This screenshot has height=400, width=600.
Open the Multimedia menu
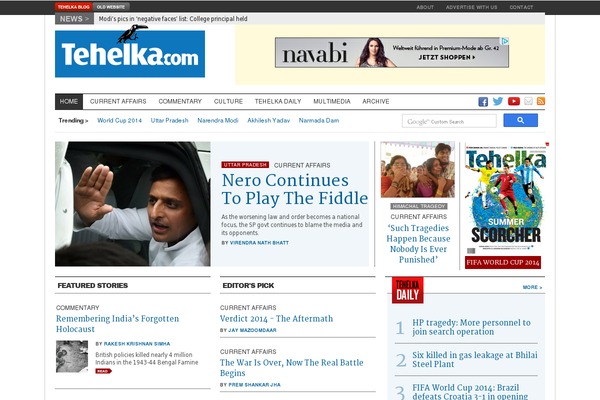(x=332, y=101)
